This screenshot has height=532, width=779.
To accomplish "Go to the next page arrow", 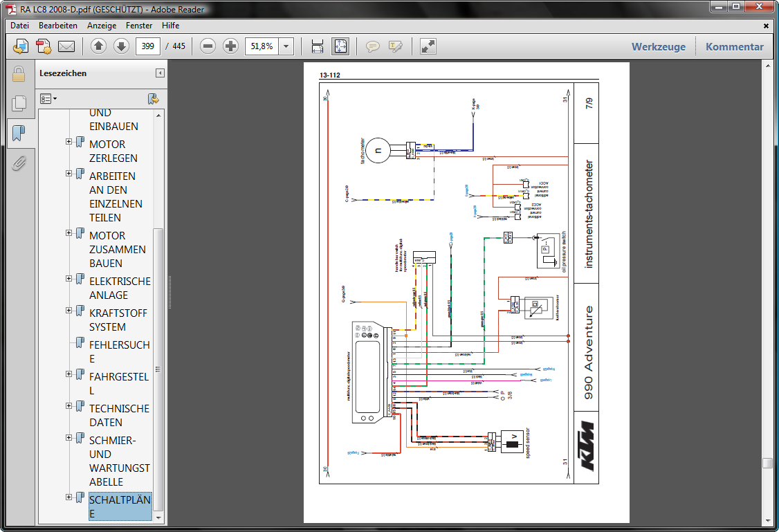I will 121,46.
